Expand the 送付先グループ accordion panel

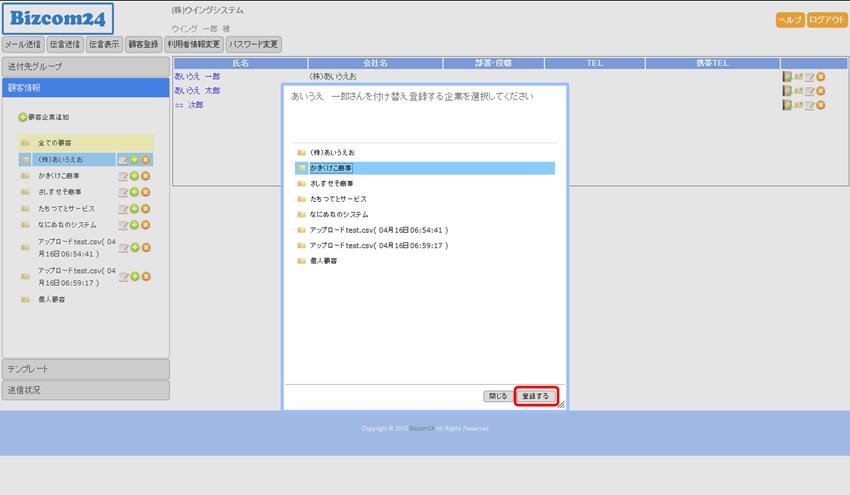[85, 66]
